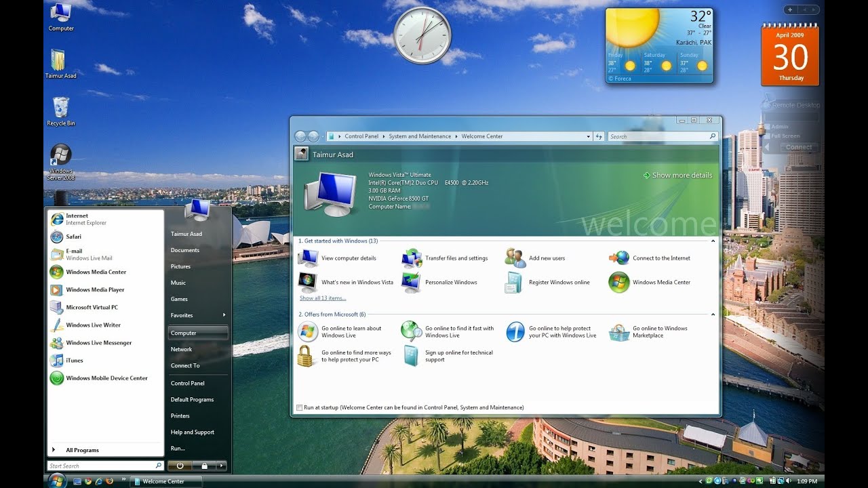Launch Safari from the Start menu
Image resolution: width=868 pixels, height=488 pixels.
[105, 237]
